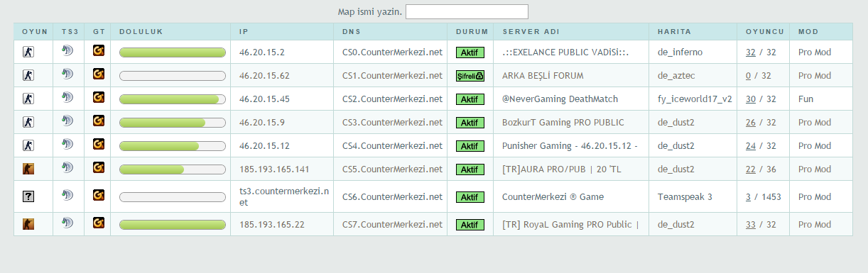868x273 pixels.
Task: Click TeamSpeak icon in [TR]AURA PRO/PUB row
Action: tap(67, 168)
